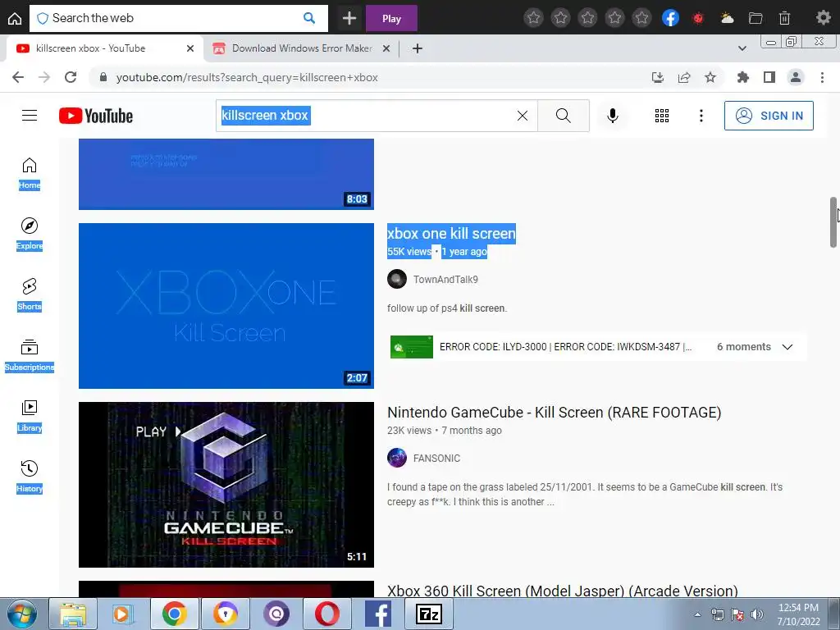Play the Nintendo GameCube thumbnail

tap(226, 485)
